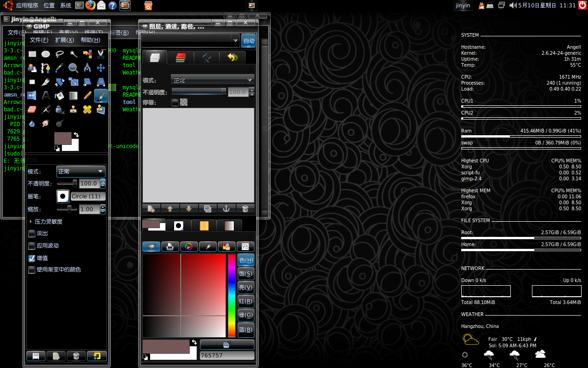This screenshot has height=368, width=588.
Task: Toggle the 红(R) red channel button
Action: (246, 301)
